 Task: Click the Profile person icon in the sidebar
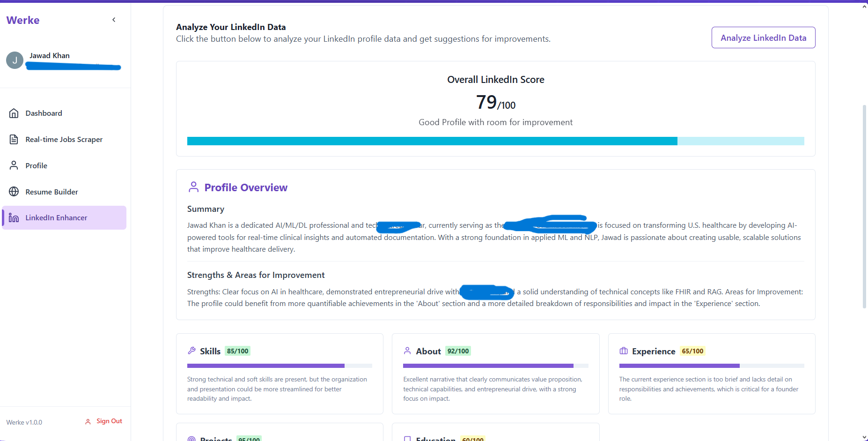14,166
